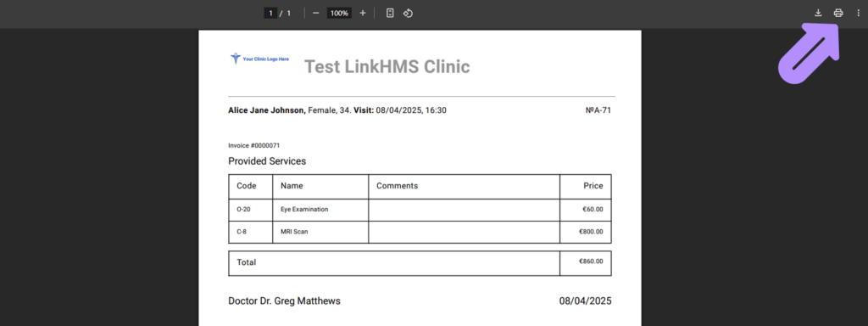Click the Eye Examination service name
The width and height of the screenshot is (868, 326).
(304, 210)
